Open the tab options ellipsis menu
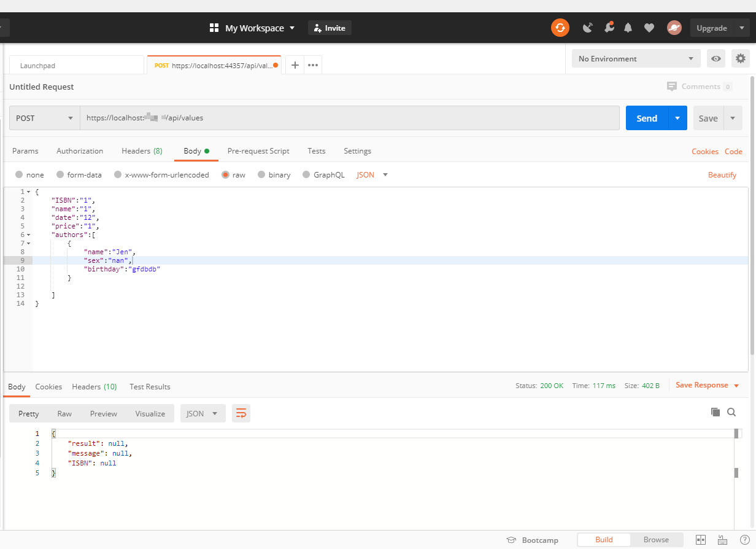Screen dimensions: 756x549 [313, 65]
